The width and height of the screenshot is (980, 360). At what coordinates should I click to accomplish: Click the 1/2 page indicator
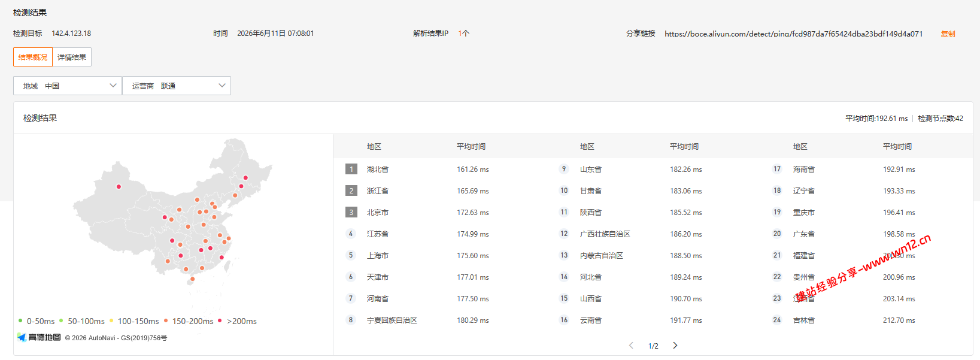pyautogui.click(x=653, y=346)
